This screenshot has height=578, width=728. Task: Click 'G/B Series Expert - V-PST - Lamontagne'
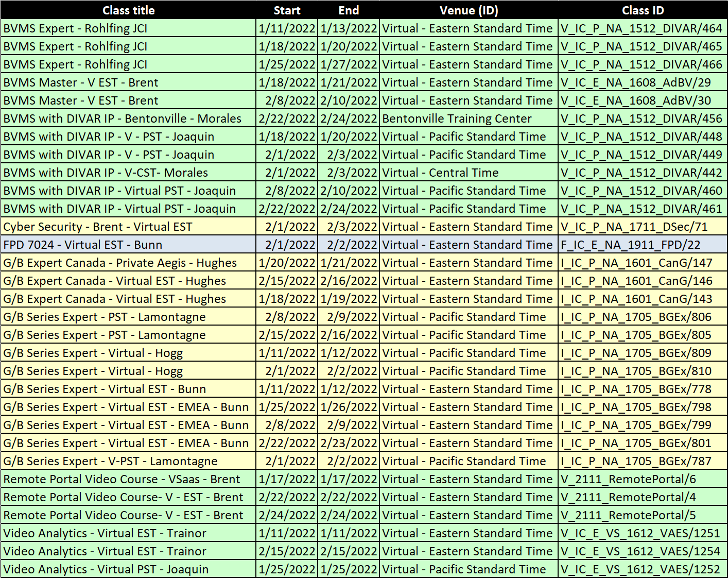click(x=128, y=461)
